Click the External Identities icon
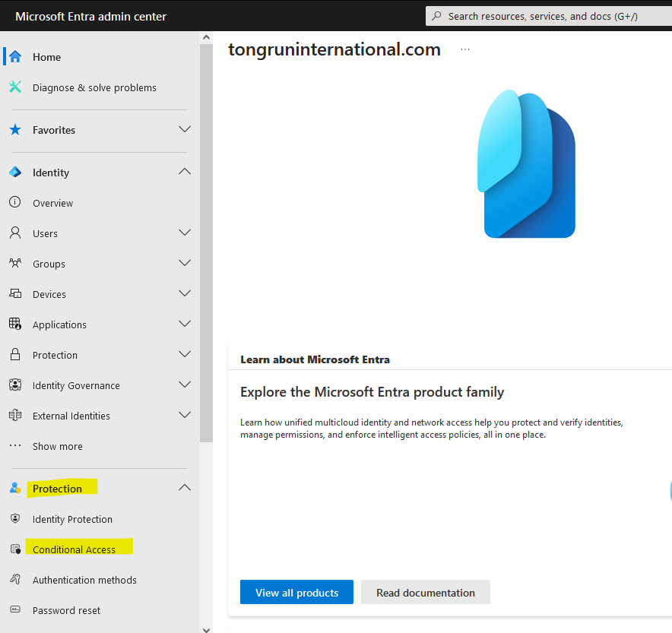 pyautogui.click(x=15, y=415)
